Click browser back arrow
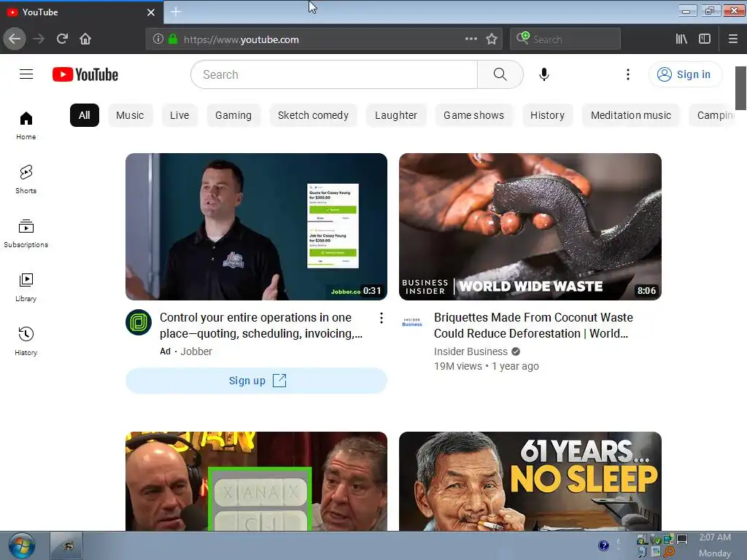The height and width of the screenshot is (560, 747). (15, 39)
